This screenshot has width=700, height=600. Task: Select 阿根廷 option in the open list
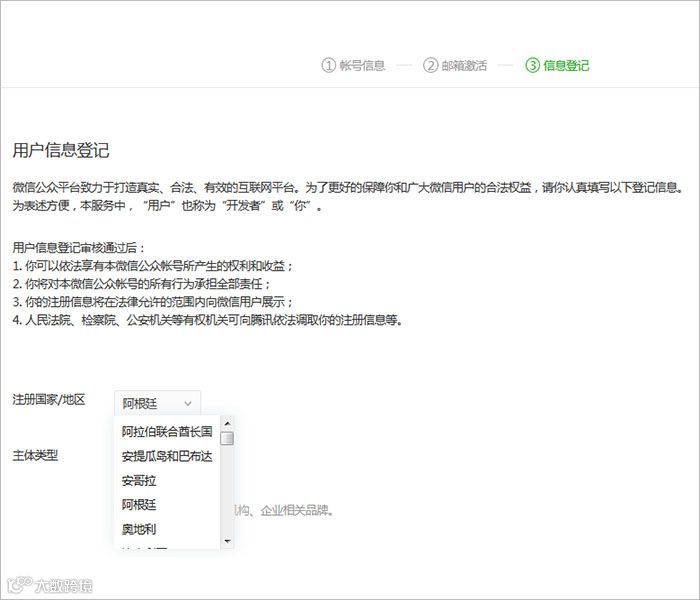[x=139, y=505]
